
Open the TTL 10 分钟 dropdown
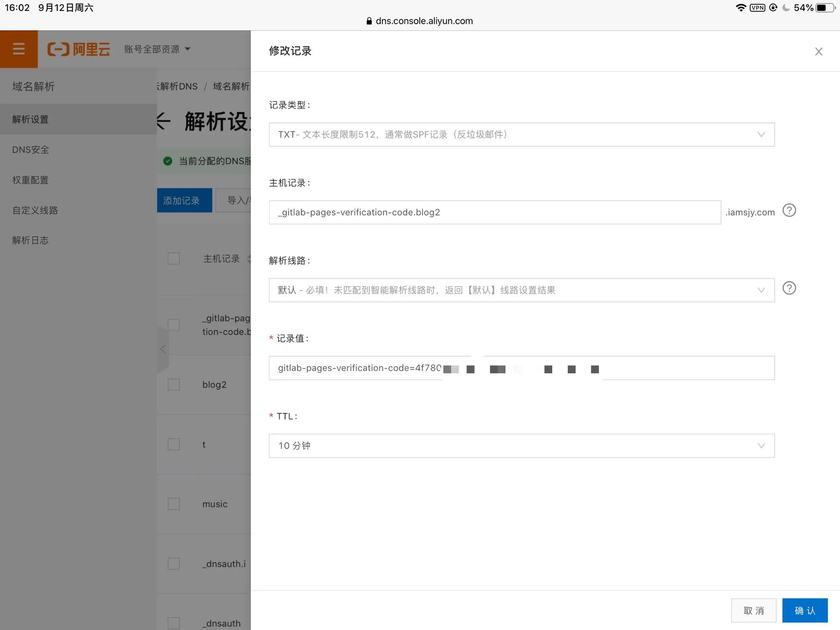522,445
